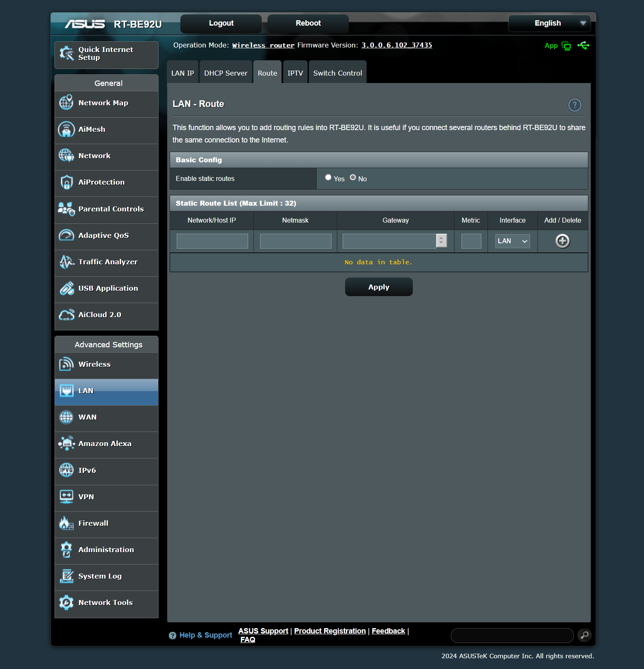
Task: Click the AiMesh icon
Action: [66, 129]
